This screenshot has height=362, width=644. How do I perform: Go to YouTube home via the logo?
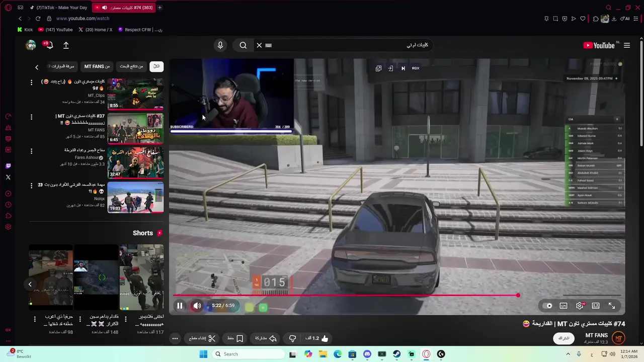(599, 45)
